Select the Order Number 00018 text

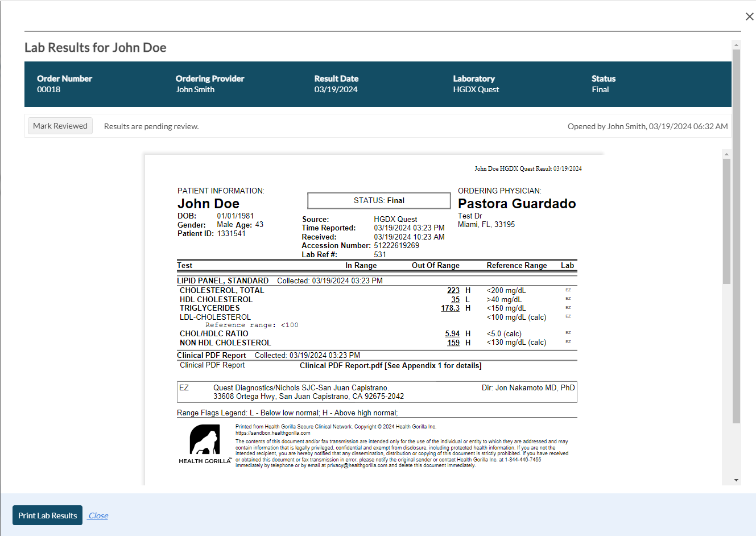(x=49, y=89)
